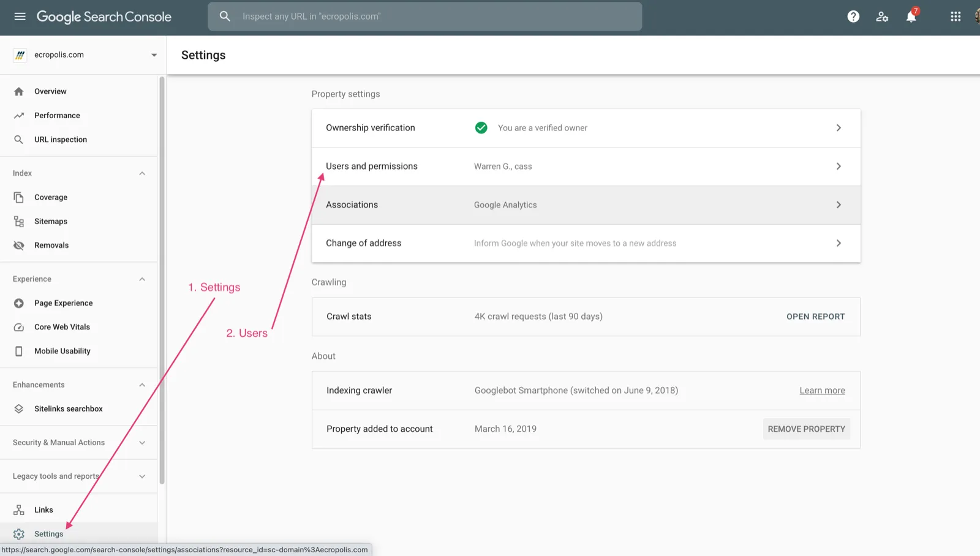This screenshot has width=980, height=556.
Task: Open the Associations row chevron
Action: tap(839, 205)
